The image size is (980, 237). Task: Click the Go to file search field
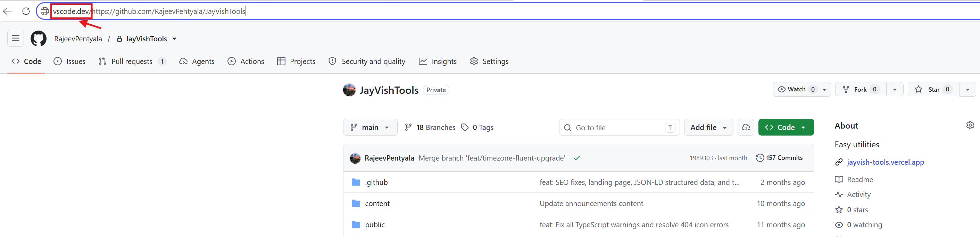[x=619, y=128]
